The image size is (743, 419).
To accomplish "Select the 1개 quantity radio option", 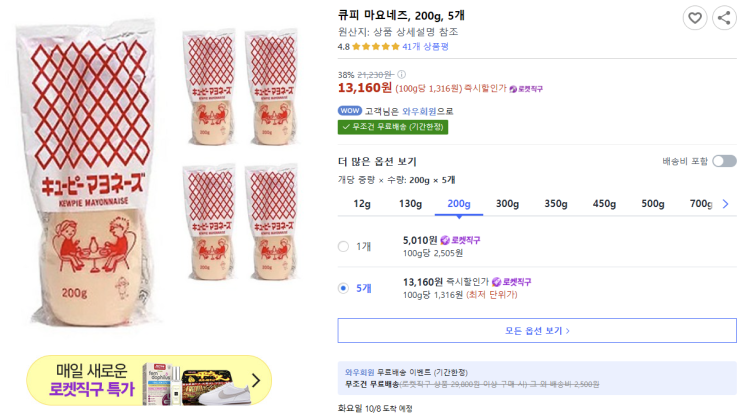I will pos(344,246).
